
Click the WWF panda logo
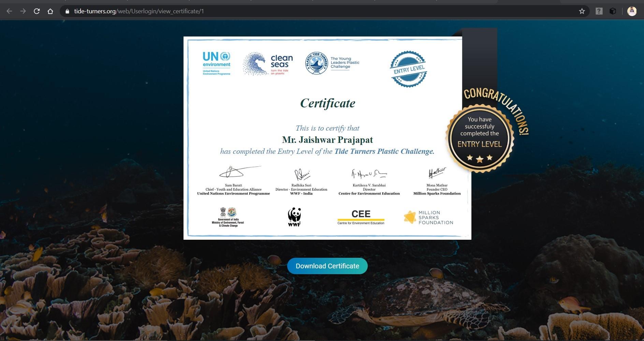[294, 217]
